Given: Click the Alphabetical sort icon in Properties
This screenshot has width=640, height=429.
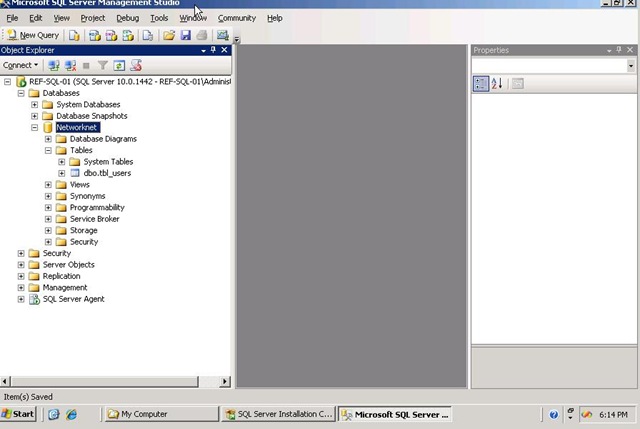Looking at the screenshot, I should tap(497, 84).
